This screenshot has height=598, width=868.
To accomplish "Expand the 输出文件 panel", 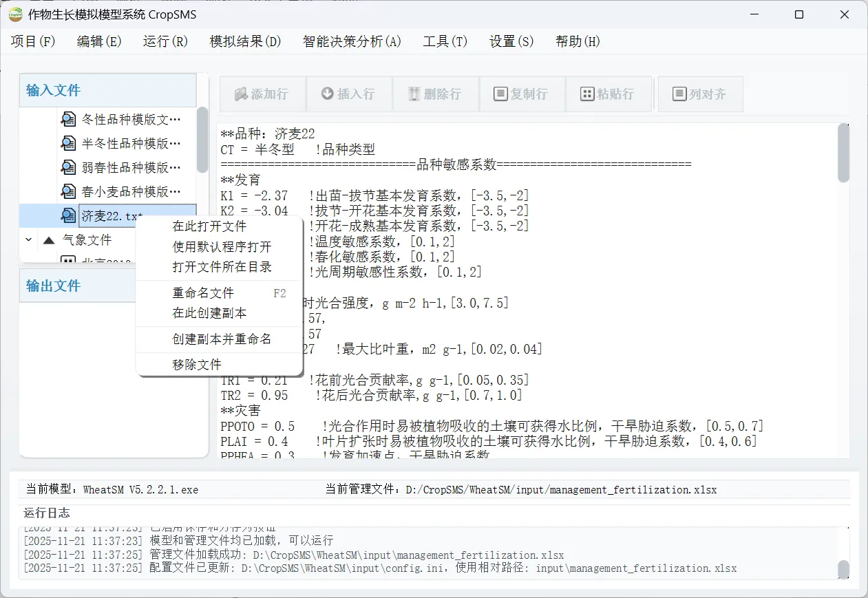I will pyautogui.click(x=53, y=286).
